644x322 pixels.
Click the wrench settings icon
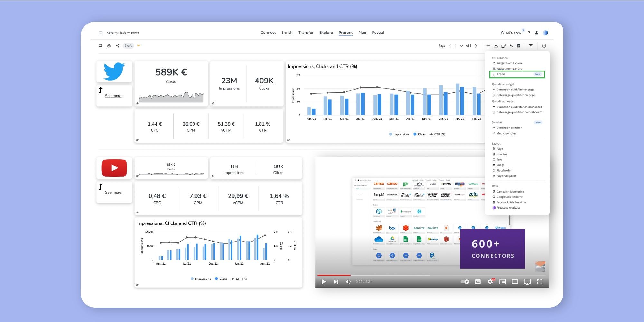pyautogui.click(x=511, y=46)
